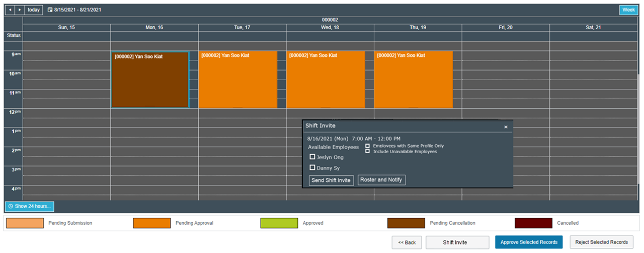Open the date range picker 8/15/2021 - 8/21/2021

75,10
